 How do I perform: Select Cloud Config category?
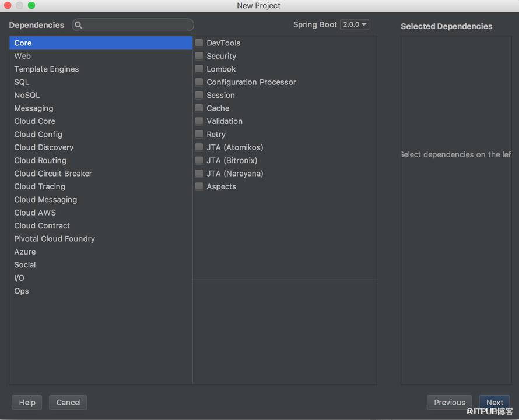click(101, 134)
